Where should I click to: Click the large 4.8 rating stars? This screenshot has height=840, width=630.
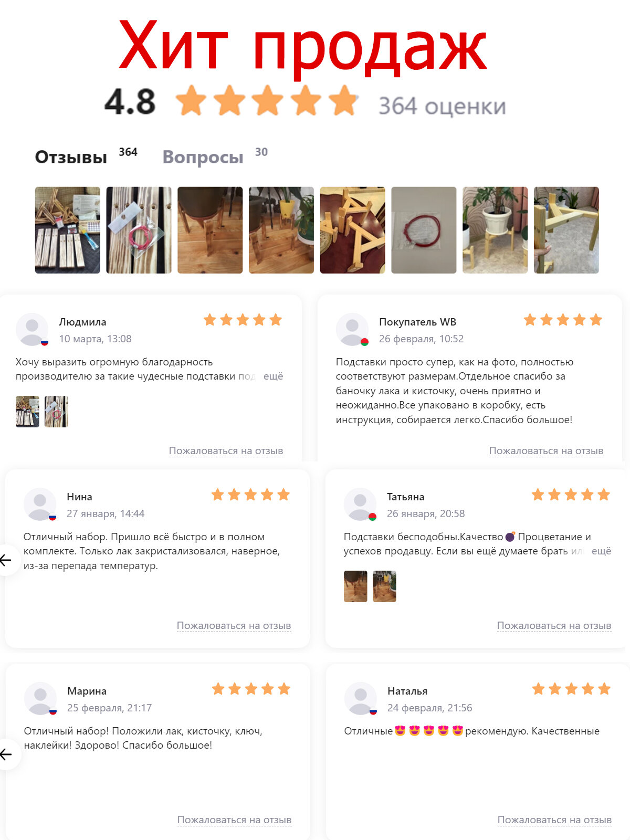(267, 100)
